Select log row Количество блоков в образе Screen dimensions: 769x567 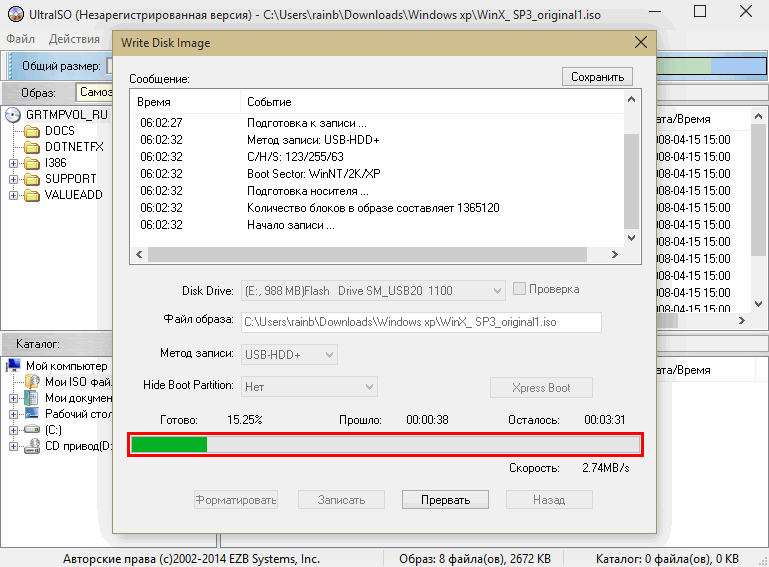tap(377, 207)
